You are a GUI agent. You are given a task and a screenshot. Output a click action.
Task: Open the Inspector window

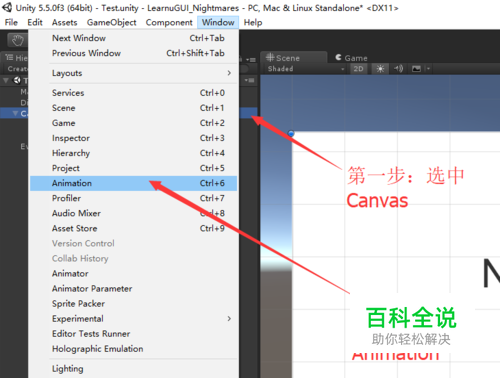(x=133, y=138)
